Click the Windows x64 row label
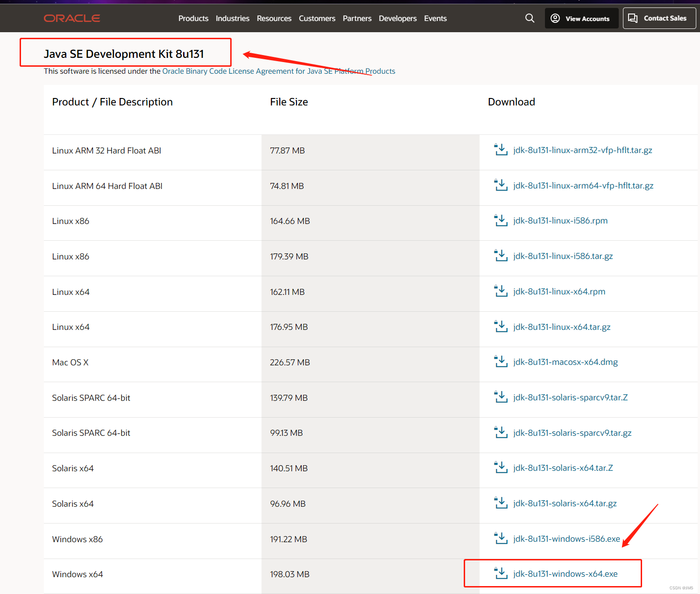This screenshot has width=700, height=594. click(78, 574)
